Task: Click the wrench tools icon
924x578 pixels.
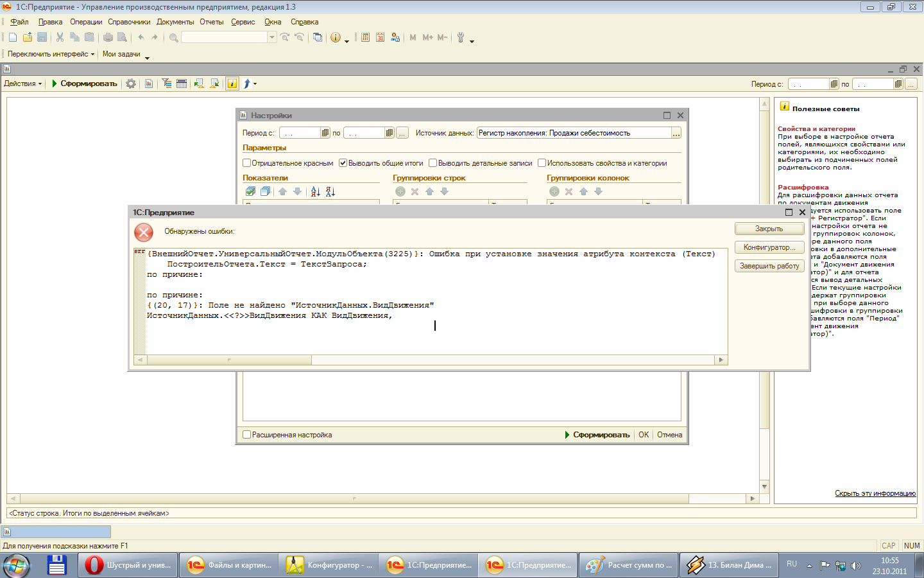Action: tap(461, 38)
